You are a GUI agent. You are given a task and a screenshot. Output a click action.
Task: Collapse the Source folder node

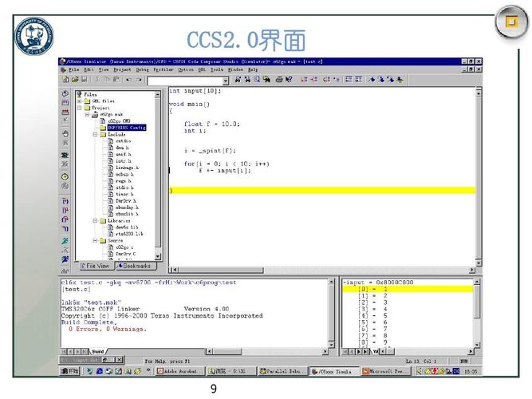coord(95,241)
